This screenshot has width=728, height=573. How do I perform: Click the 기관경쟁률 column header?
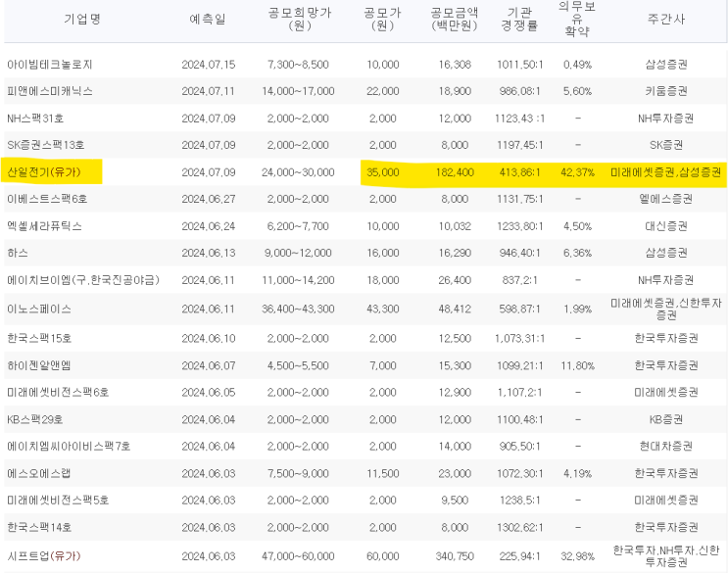(519, 19)
